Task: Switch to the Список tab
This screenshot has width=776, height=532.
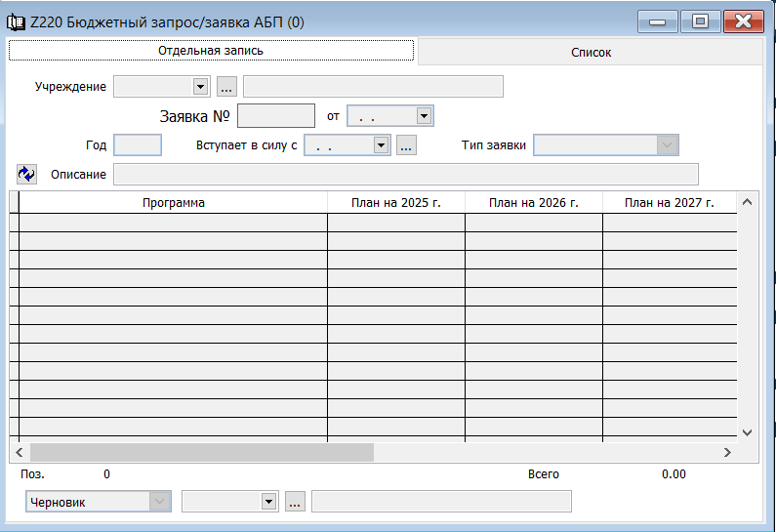Action: pos(591,53)
